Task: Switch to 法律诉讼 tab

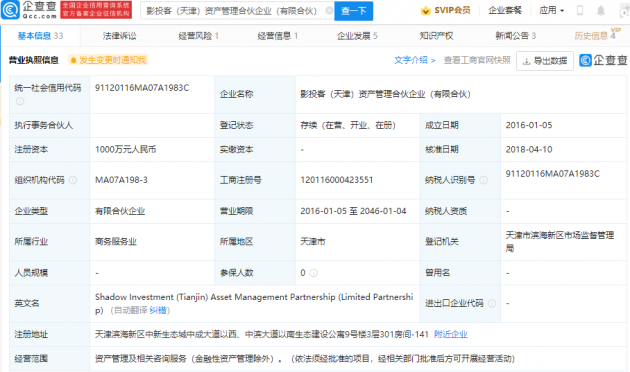Action: coord(120,36)
